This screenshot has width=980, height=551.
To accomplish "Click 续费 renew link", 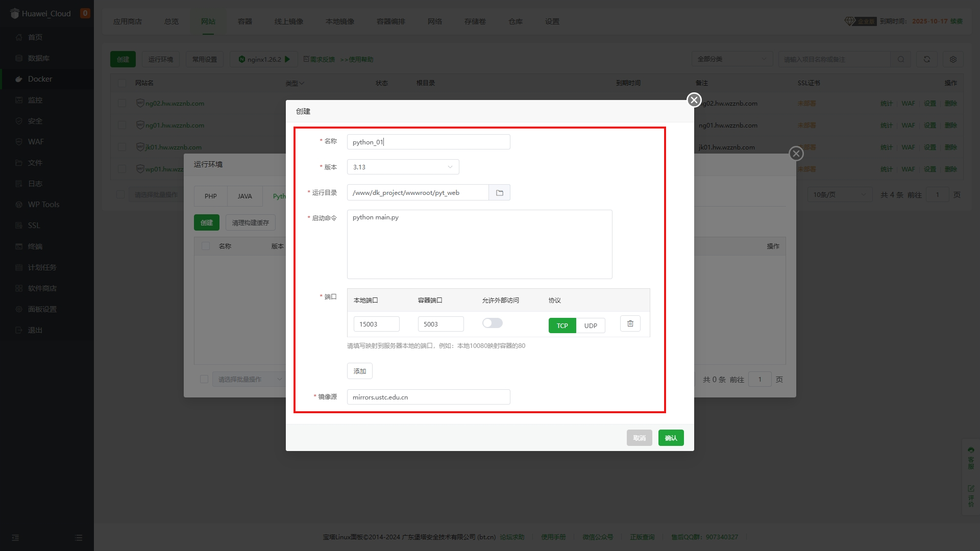I will pyautogui.click(x=957, y=21).
